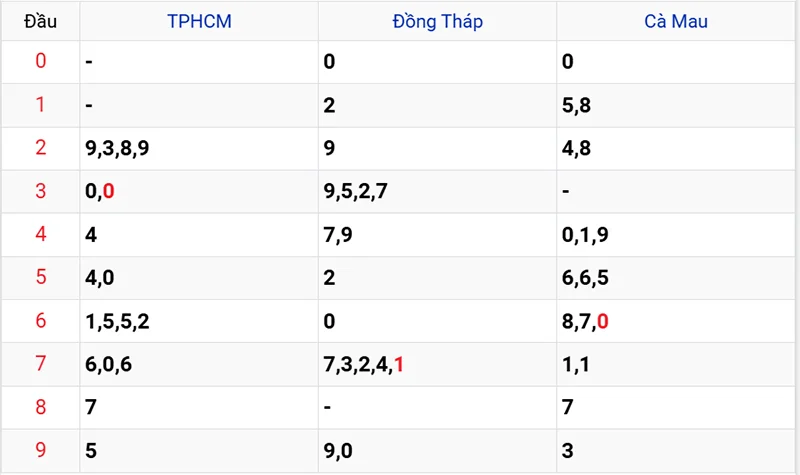
Task: Click Cà Mau cell showing 5,8
Action: (576, 105)
